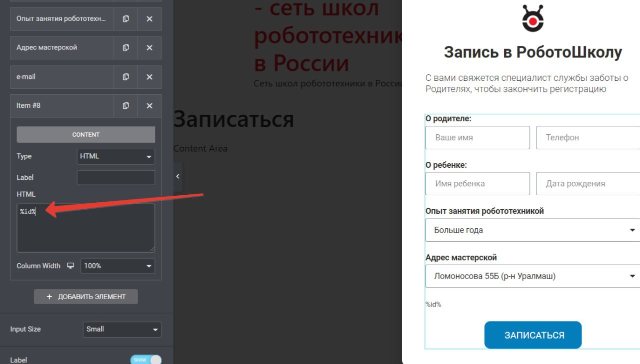
Task: Collapse the Item #8 header
Action: tap(62, 106)
